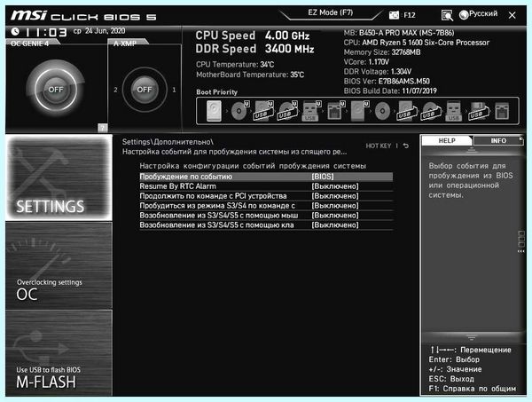Choose A-XMP profile 1

click(x=174, y=90)
